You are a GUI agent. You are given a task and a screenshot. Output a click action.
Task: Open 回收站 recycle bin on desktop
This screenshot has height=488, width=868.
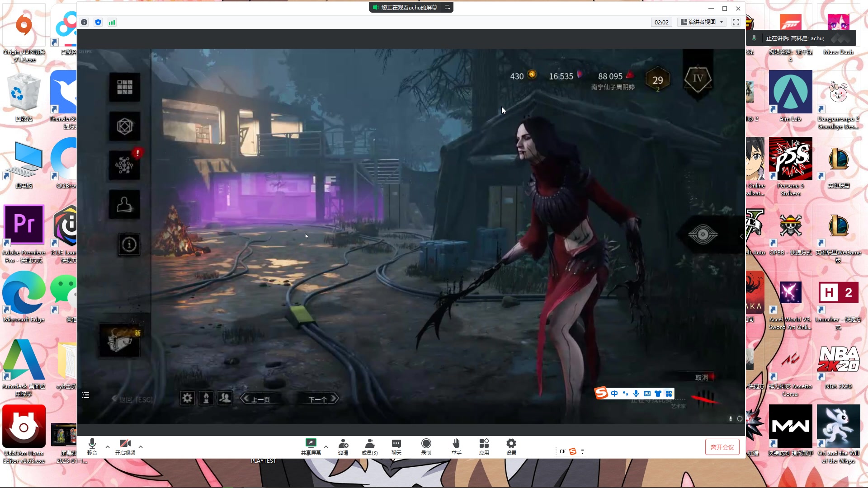(x=24, y=97)
